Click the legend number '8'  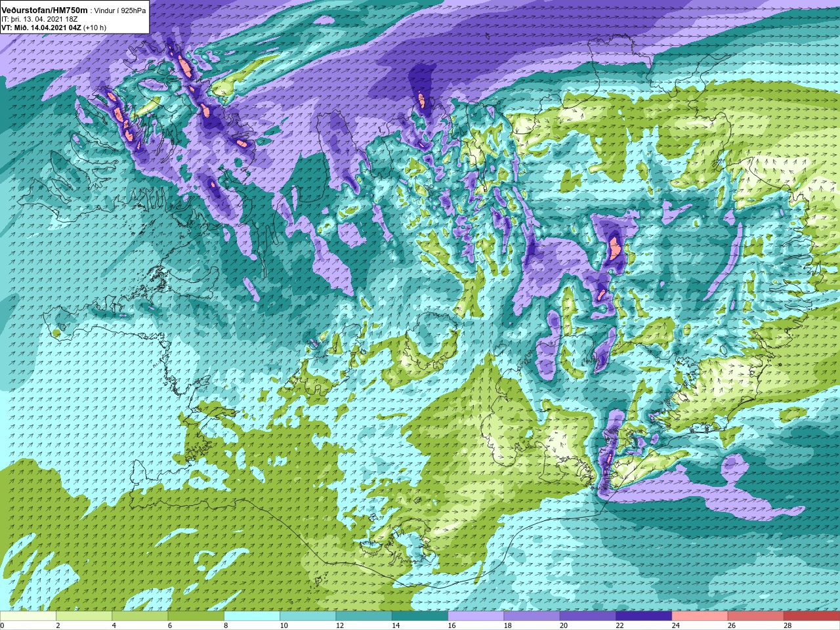tap(226, 625)
